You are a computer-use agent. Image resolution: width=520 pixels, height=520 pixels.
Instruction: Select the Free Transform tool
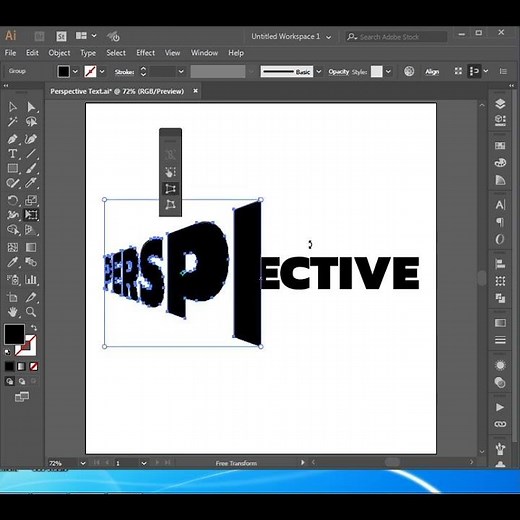(31, 215)
